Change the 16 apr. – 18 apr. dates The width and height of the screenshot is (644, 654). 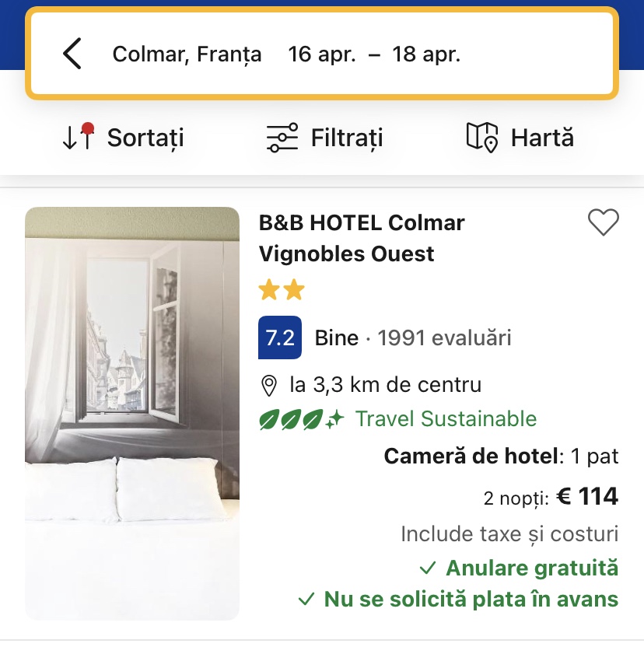click(x=374, y=54)
